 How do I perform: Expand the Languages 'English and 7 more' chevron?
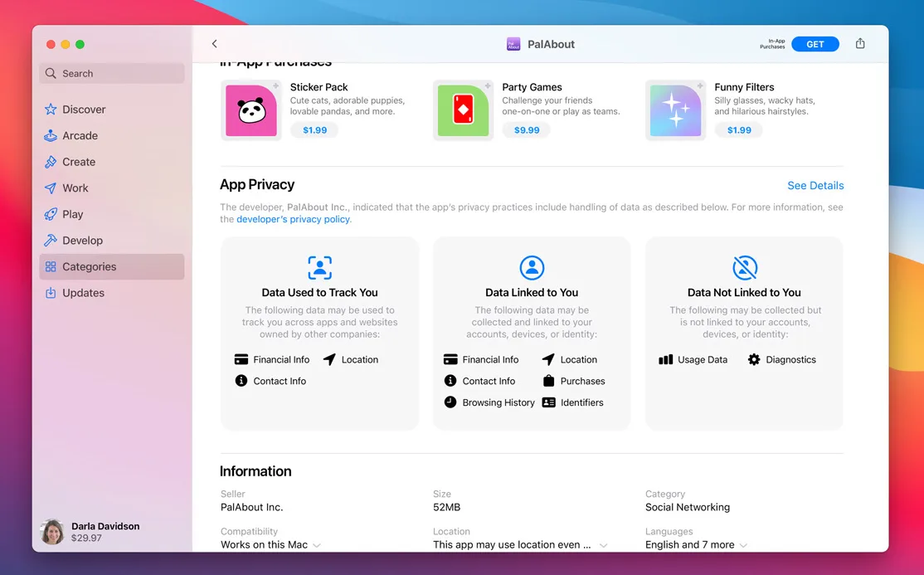(x=743, y=545)
